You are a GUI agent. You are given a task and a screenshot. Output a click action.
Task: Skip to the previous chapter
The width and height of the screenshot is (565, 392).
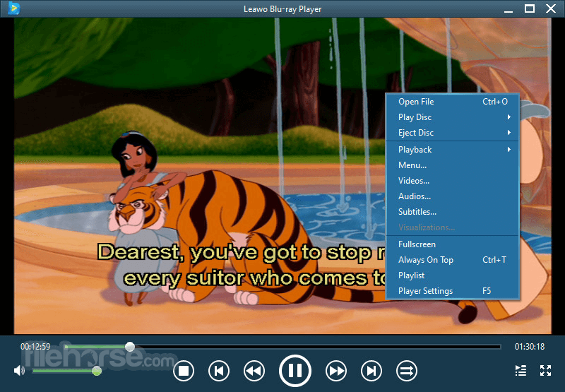(x=219, y=371)
